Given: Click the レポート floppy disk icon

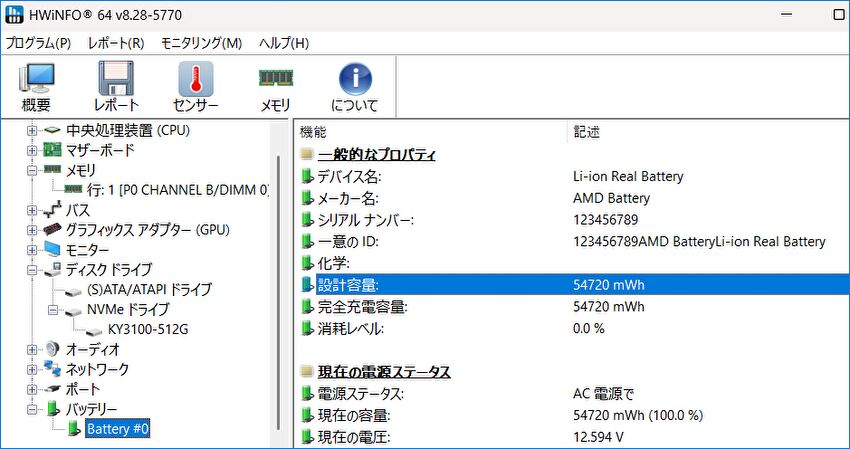Looking at the screenshot, I should click(116, 86).
